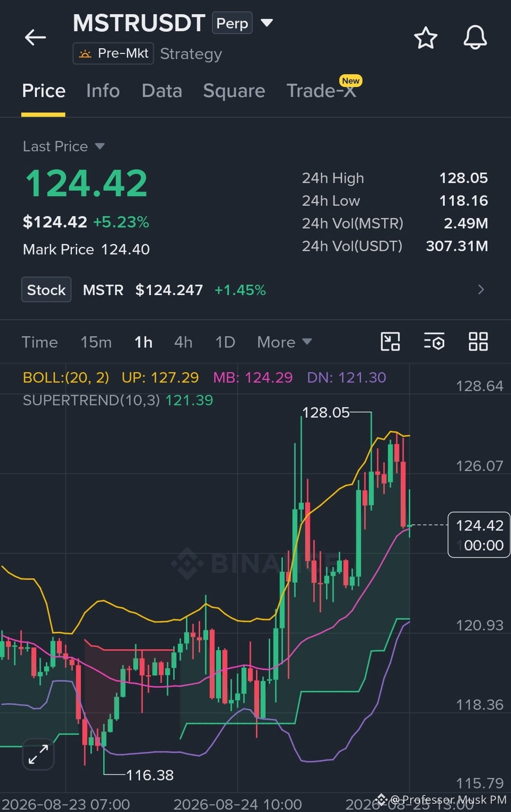Click the 124.42 current price marker
The width and height of the screenshot is (511, 812).
(x=479, y=535)
